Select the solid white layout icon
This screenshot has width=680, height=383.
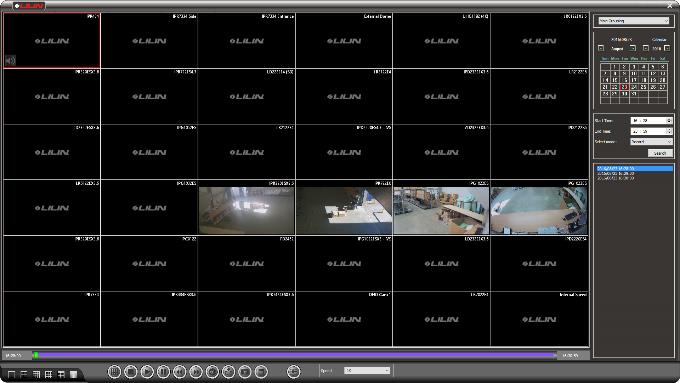click(x=74, y=374)
